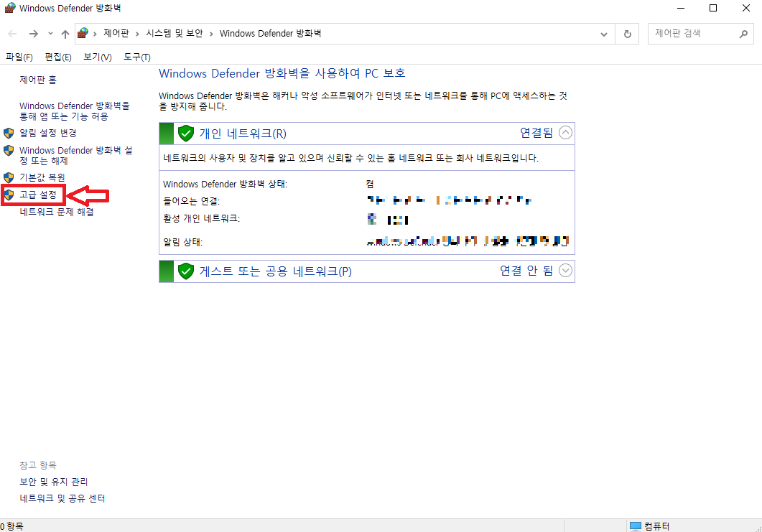Click the magnifier search icon

[x=743, y=34]
